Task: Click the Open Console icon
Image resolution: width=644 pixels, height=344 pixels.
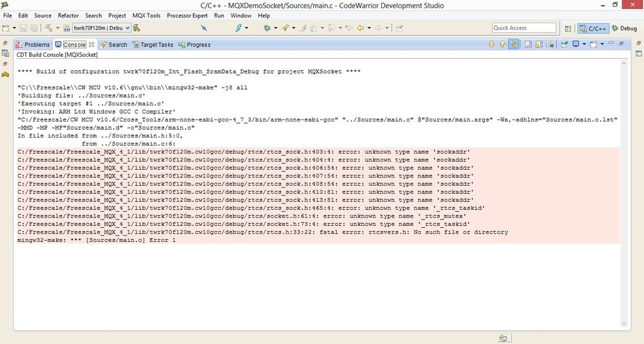Action: [594, 44]
